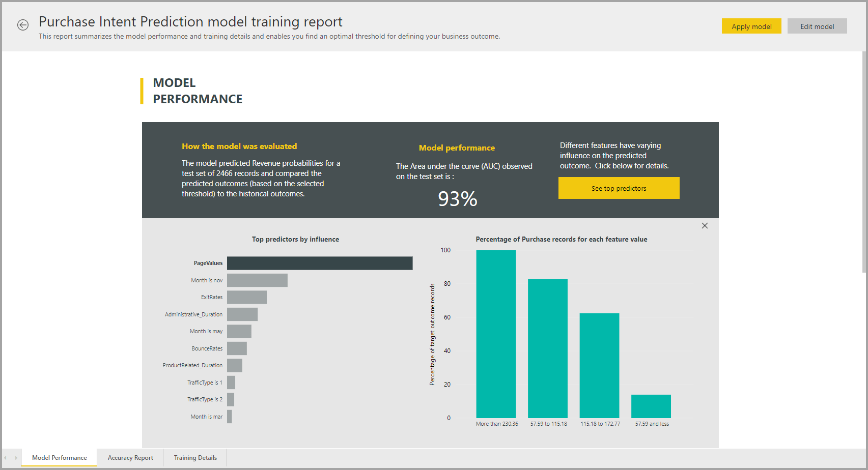Click the More than 230.36 bar
The height and width of the screenshot is (470, 868).
496,333
